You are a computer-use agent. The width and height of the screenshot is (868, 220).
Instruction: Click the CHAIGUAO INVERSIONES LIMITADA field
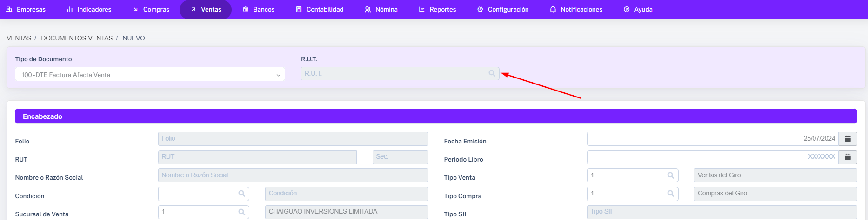point(347,212)
